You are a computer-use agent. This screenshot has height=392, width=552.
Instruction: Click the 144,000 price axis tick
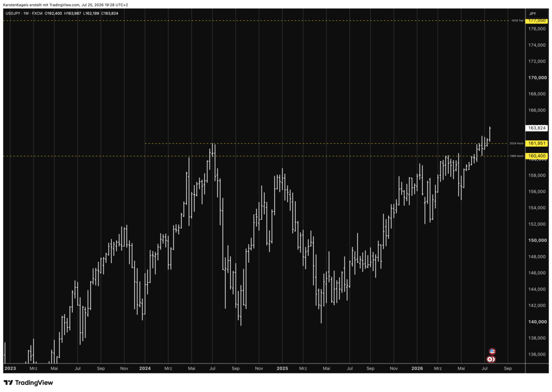[537, 289]
